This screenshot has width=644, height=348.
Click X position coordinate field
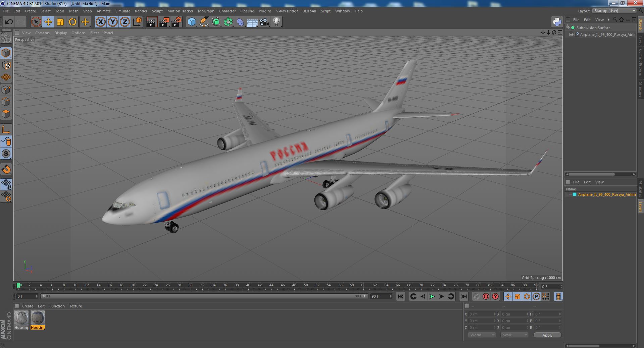(482, 314)
